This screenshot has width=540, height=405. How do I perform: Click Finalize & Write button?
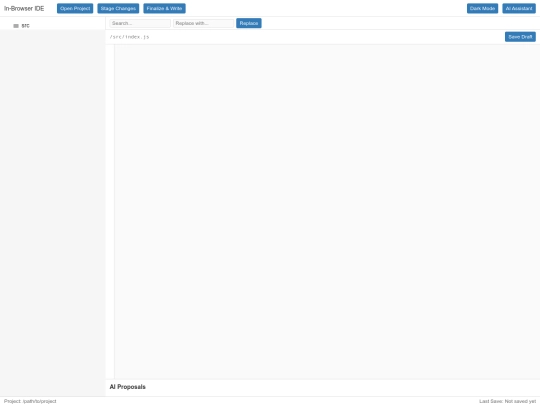click(x=164, y=8)
